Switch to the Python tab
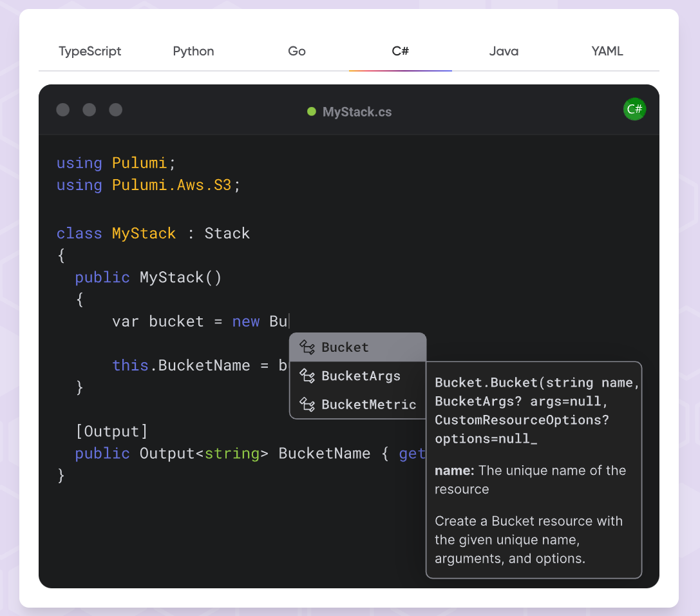Image resolution: width=700 pixels, height=616 pixels. [193, 52]
